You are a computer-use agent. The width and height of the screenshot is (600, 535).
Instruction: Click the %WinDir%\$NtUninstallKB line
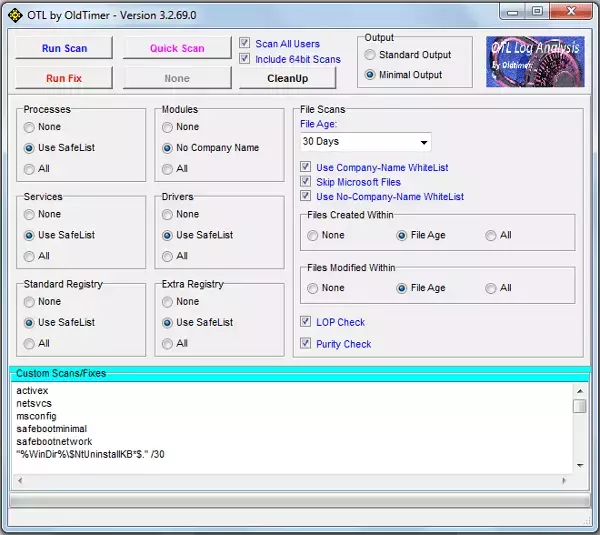[90, 454]
